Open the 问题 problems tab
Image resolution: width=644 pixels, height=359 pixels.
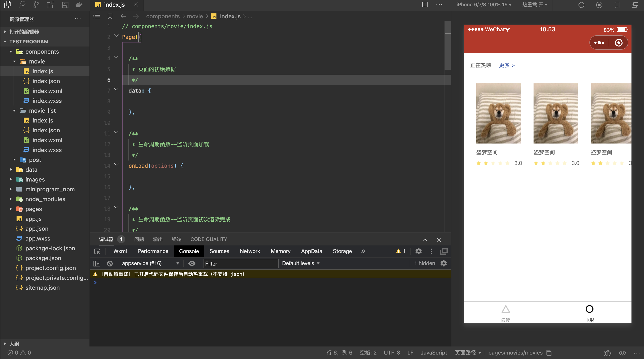(x=139, y=239)
